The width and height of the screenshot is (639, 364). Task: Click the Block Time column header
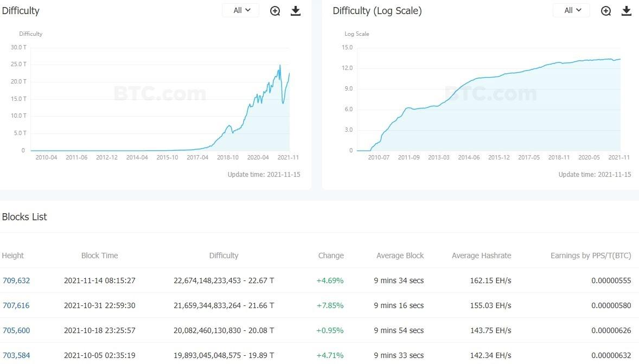tap(99, 256)
